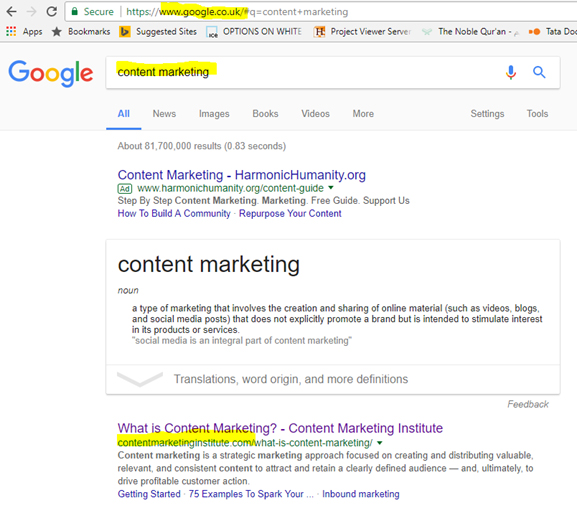Click the 'About 81,700,000 results' text
Image resolution: width=577 pixels, height=508 pixels.
pos(202,146)
